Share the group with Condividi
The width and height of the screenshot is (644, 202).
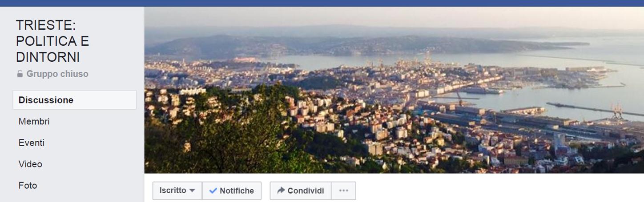coord(300,191)
